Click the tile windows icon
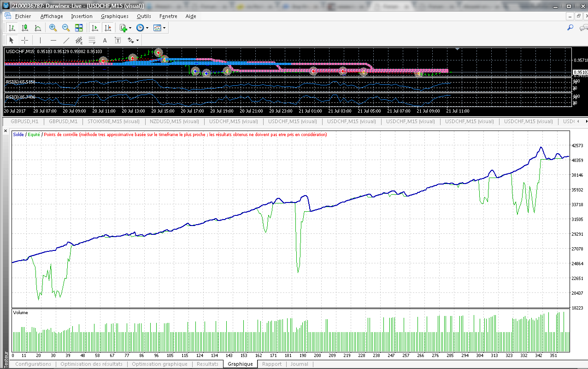Screen dimensions: 588x369 pos(79,28)
